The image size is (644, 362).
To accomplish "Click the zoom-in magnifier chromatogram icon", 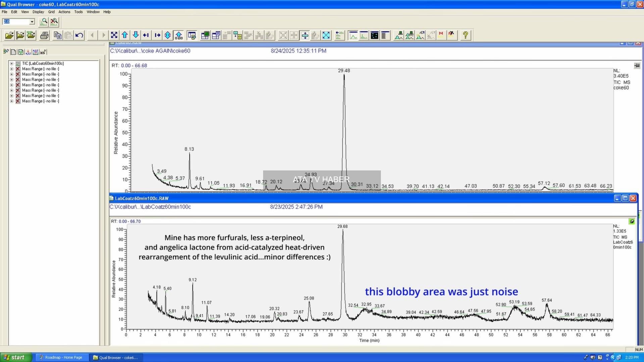I will [44, 22].
